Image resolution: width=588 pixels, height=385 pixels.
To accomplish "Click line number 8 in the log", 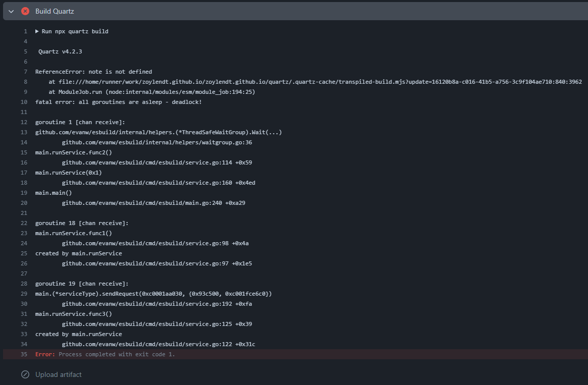I will click(x=25, y=82).
